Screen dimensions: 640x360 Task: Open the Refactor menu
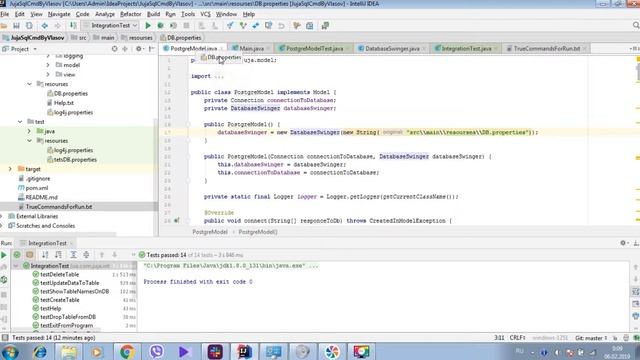[x=131, y=14]
